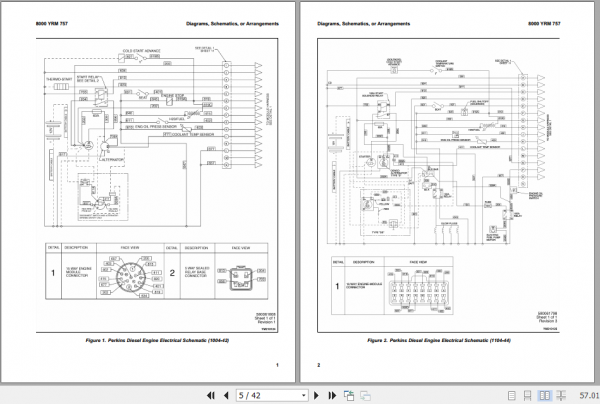Click the rectangular module connector face view on right page

[x=418, y=293]
